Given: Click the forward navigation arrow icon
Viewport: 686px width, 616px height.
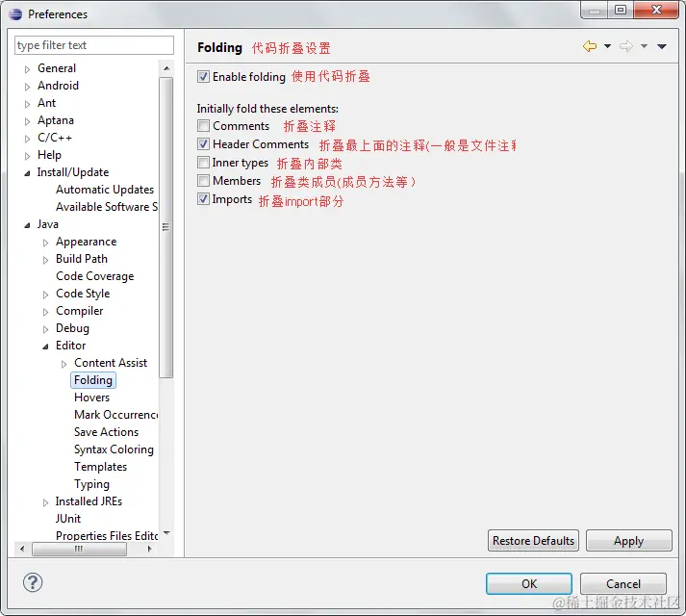Looking at the screenshot, I should click(626, 46).
